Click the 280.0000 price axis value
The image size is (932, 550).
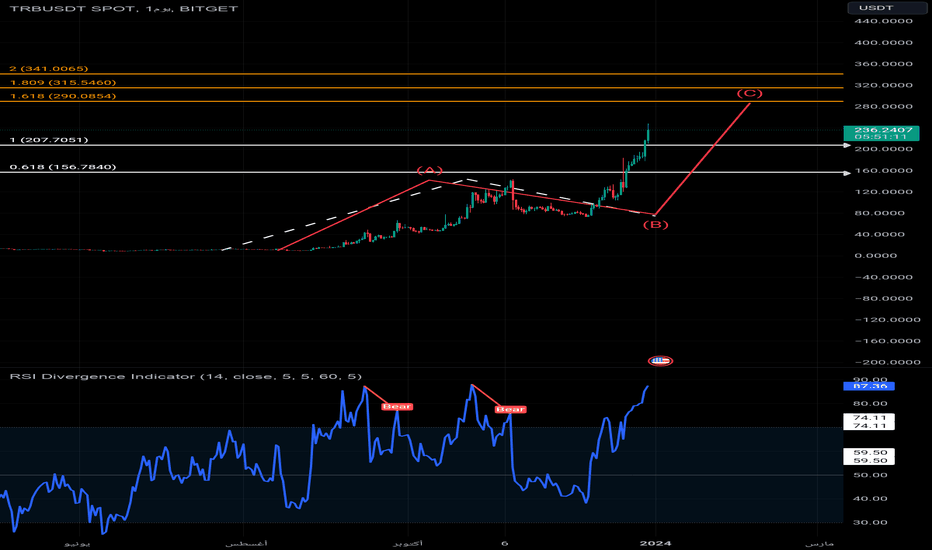883,107
